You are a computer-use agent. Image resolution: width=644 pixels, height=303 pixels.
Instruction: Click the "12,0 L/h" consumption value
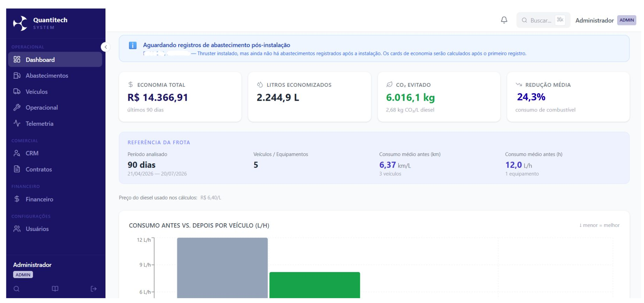point(518,165)
